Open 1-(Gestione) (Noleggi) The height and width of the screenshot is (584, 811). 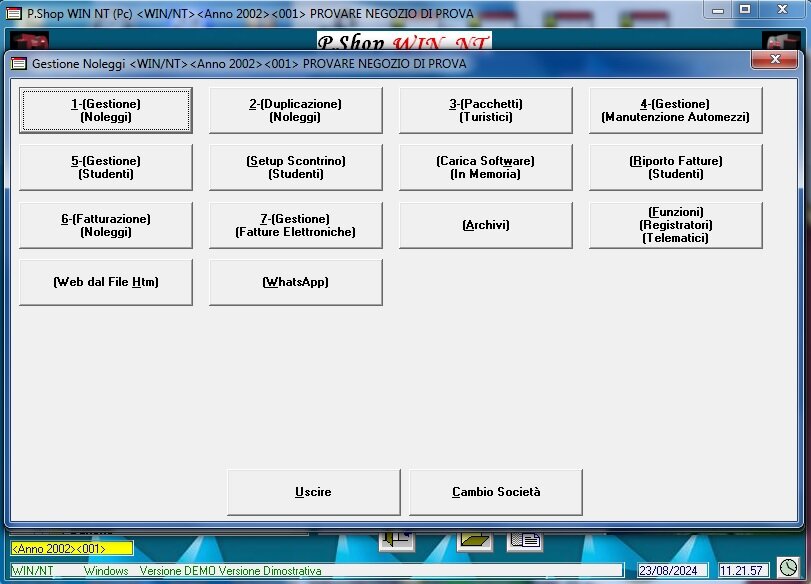(105, 110)
